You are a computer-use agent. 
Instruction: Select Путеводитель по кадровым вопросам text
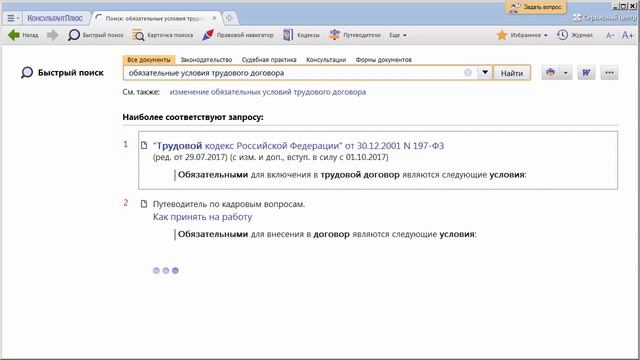229,204
